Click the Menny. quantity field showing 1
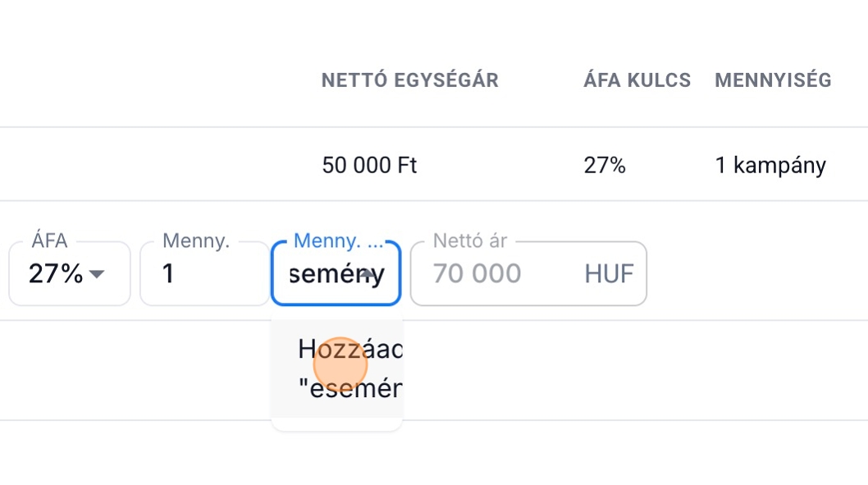This screenshot has height=485, width=868. point(203,273)
